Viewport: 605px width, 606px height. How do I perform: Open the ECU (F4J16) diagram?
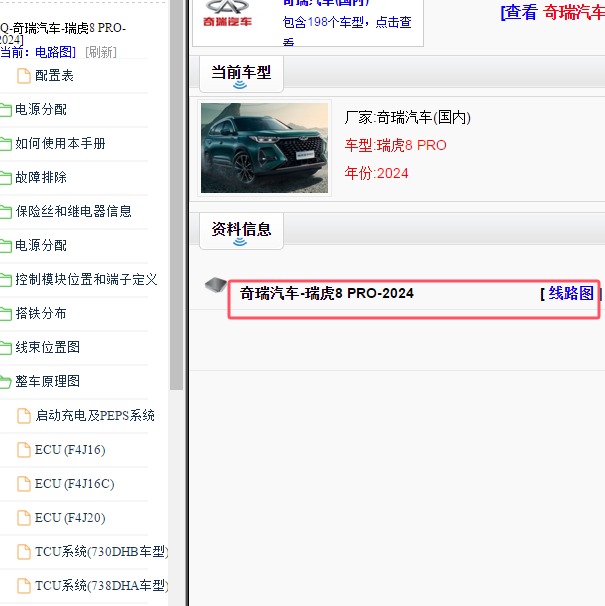click(x=70, y=449)
